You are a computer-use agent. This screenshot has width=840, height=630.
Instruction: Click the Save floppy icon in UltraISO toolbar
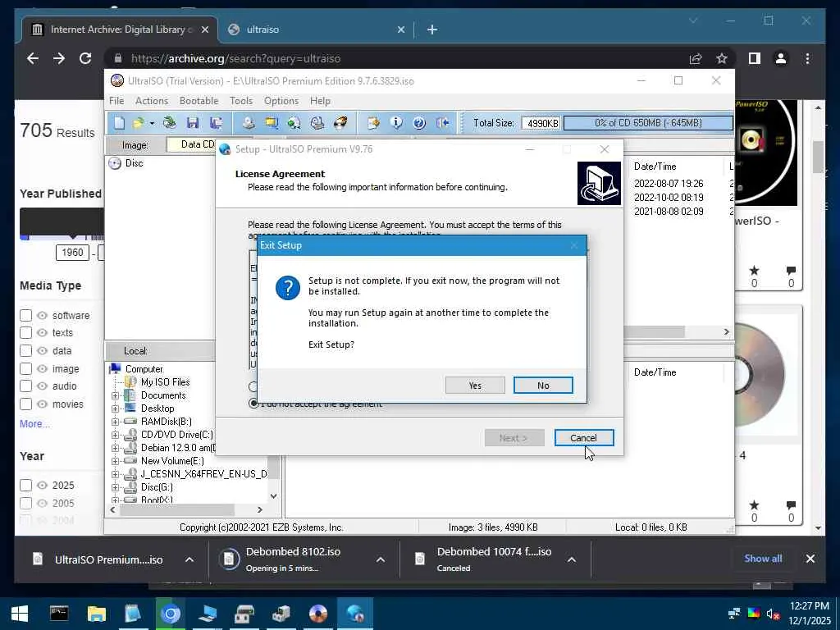[193, 123]
